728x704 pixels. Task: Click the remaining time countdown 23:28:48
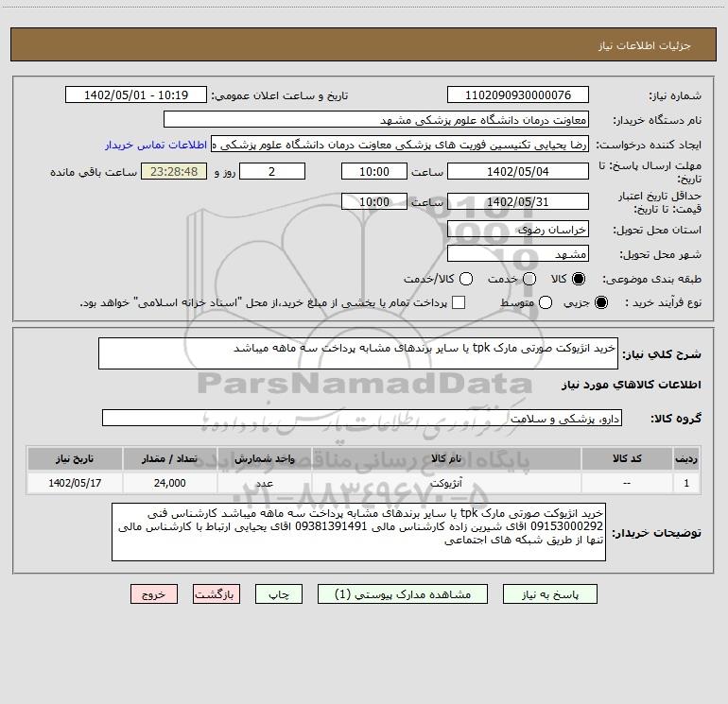coord(174,172)
